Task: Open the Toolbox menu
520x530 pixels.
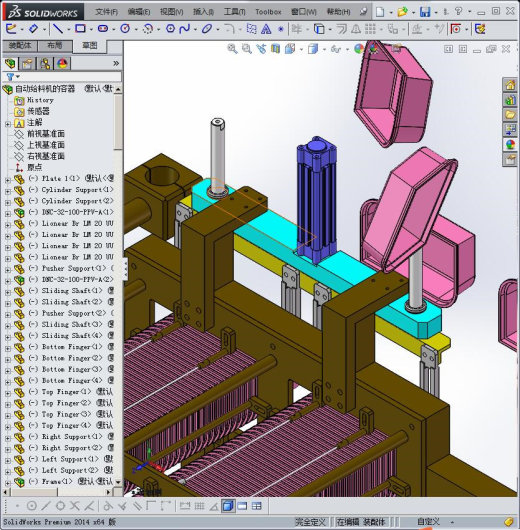Action: [x=268, y=12]
